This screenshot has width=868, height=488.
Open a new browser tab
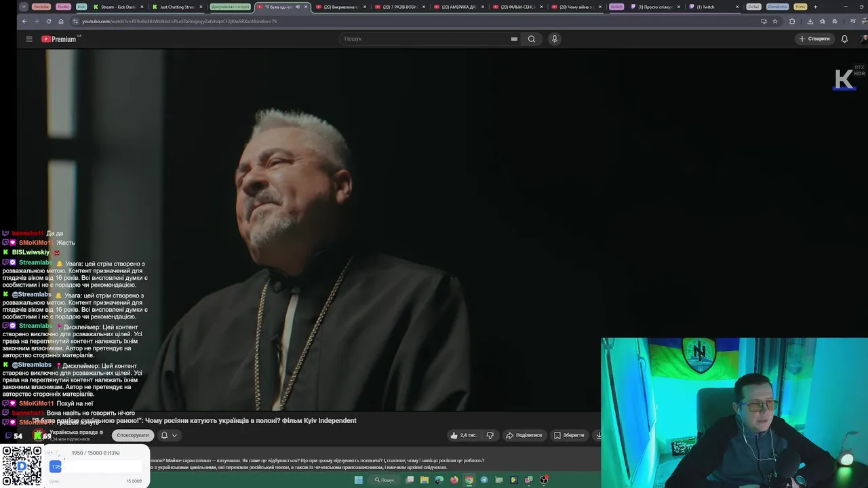coord(815,7)
